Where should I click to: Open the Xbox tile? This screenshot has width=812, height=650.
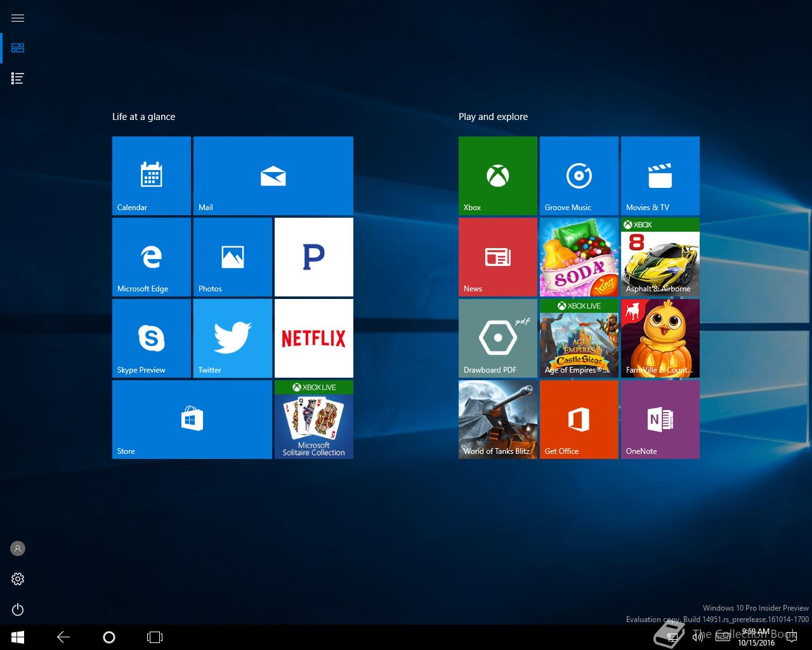[498, 176]
